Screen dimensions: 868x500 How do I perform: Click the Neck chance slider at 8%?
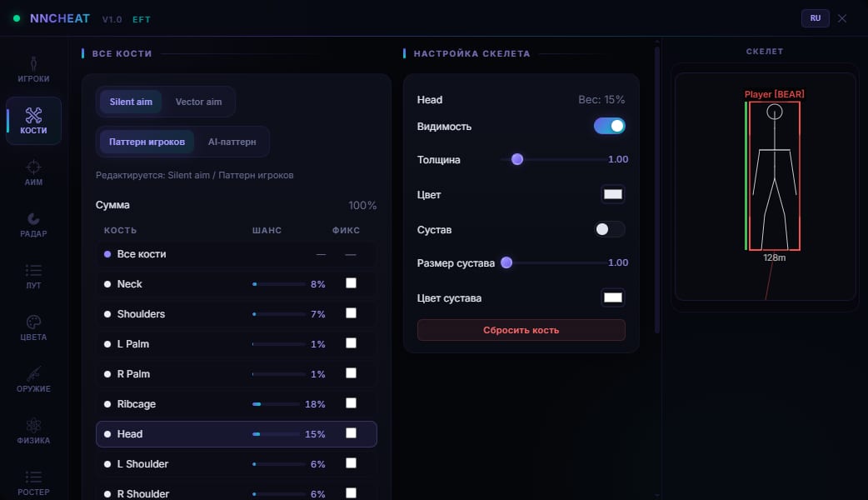point(278,284)
